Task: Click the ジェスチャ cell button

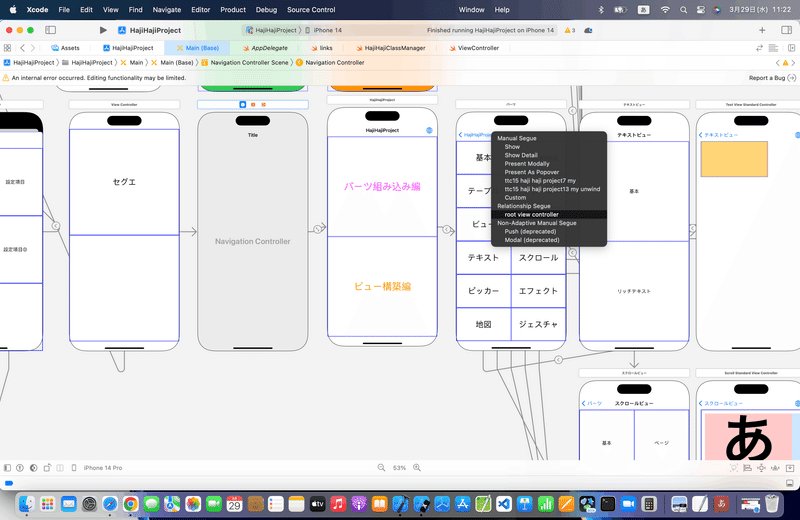Action: click(538, 324)
